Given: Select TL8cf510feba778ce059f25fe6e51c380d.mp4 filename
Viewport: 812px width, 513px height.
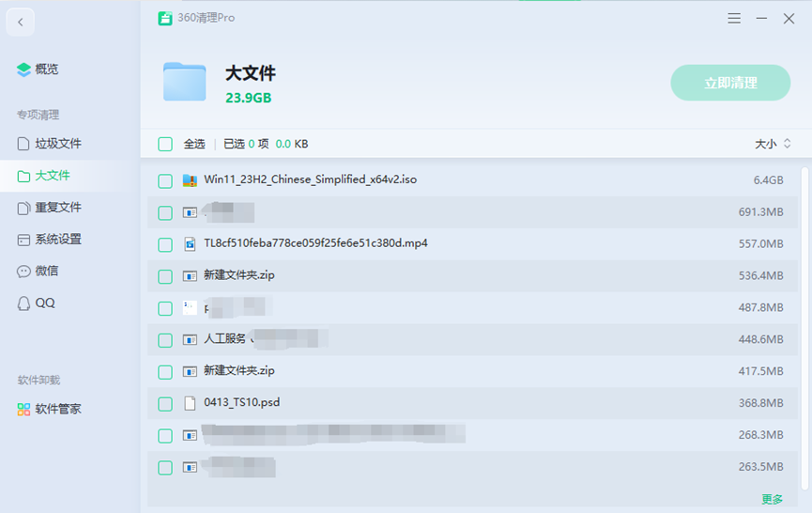Looking at the screenshot, I should coord(316,243).
